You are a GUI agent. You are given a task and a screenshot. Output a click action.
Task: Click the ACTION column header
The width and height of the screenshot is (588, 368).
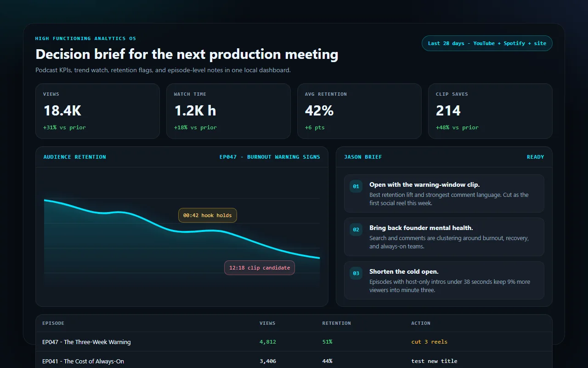point(421,323)
